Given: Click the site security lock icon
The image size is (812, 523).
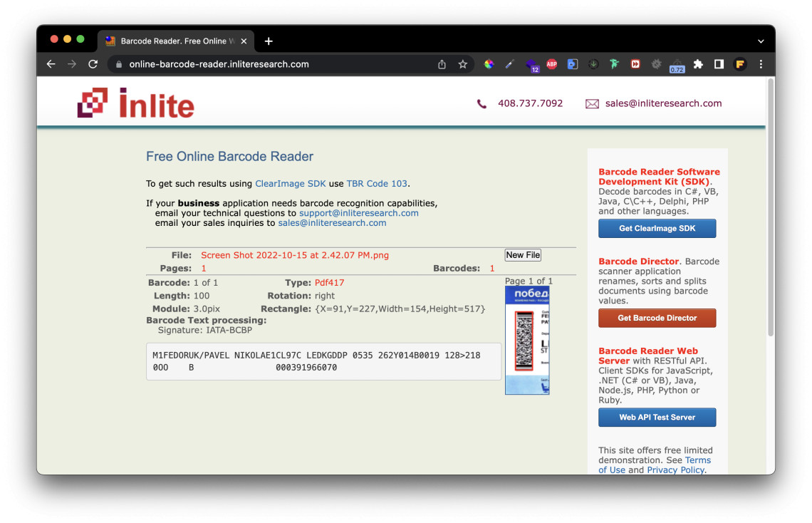Looking at the screenshot, I should 118,64.
